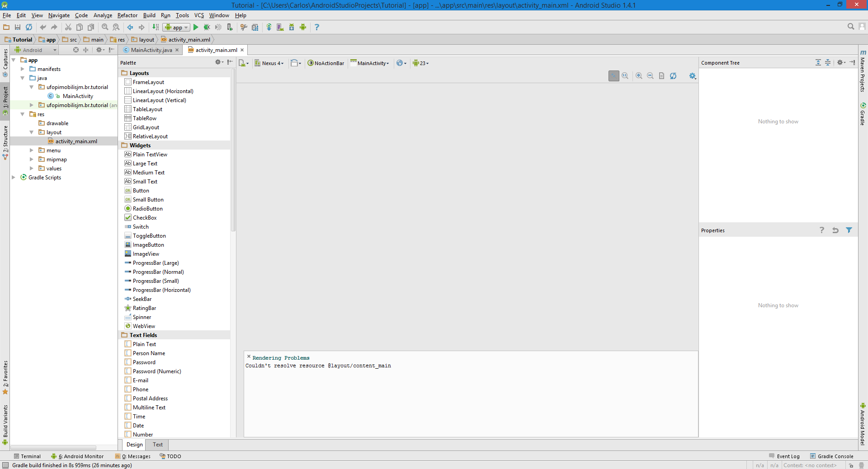Open the SDK Manager icon

tap(292, 27)
